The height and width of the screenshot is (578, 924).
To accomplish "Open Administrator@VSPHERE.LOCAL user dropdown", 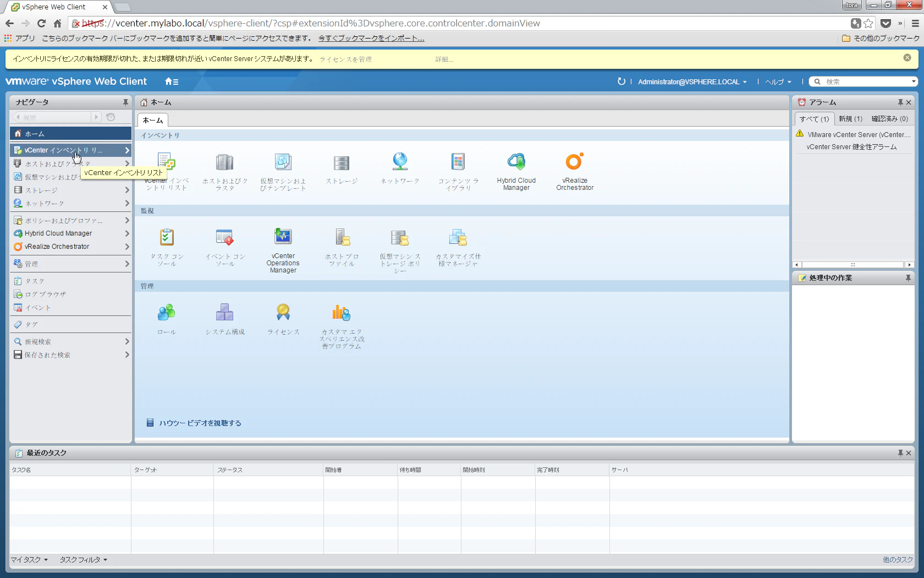I will tap(692, 82).
